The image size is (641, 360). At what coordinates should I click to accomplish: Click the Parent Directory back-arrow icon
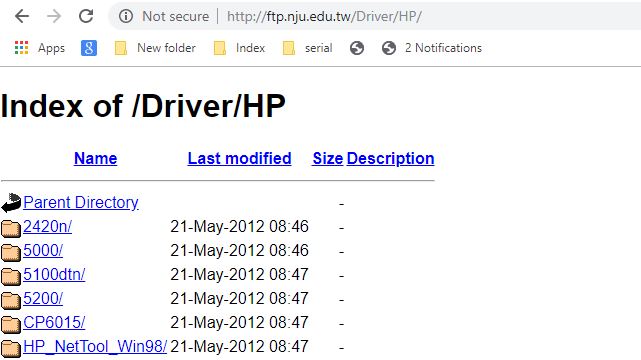tap(11, 203)
